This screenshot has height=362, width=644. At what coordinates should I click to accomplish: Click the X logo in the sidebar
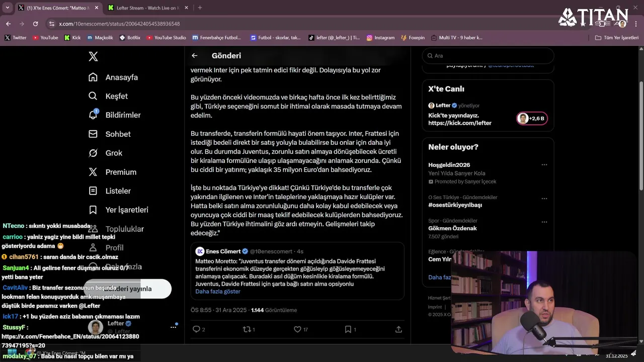pos(93,56)
